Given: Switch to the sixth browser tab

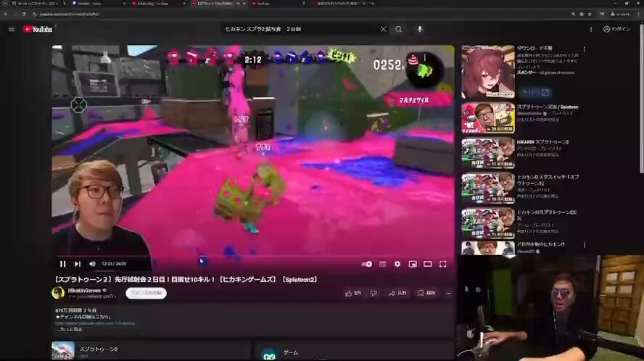Looking at the screenshot, I should [339, 4].
